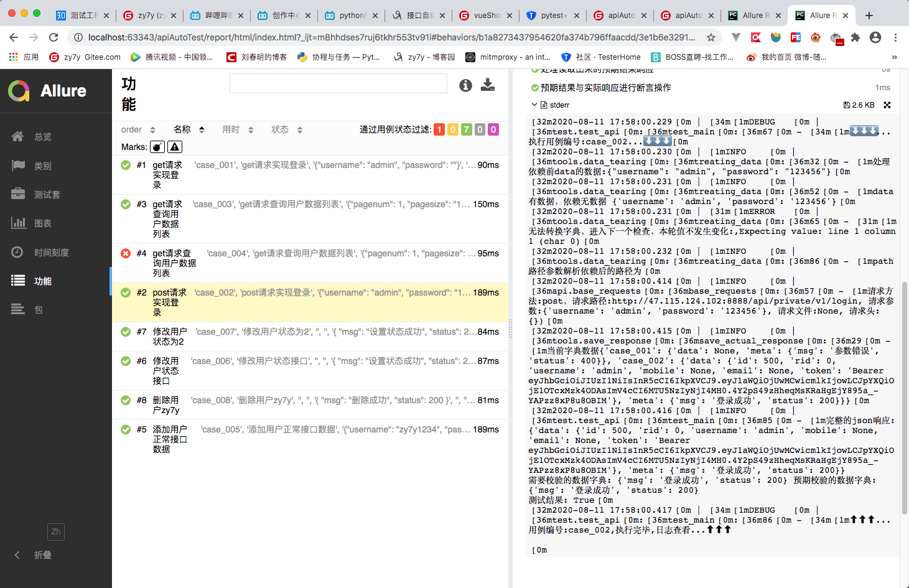The width and height of the screenshot is (909, 588).
Task: Show more bookmarks chevron
Action: coord(895,57)
